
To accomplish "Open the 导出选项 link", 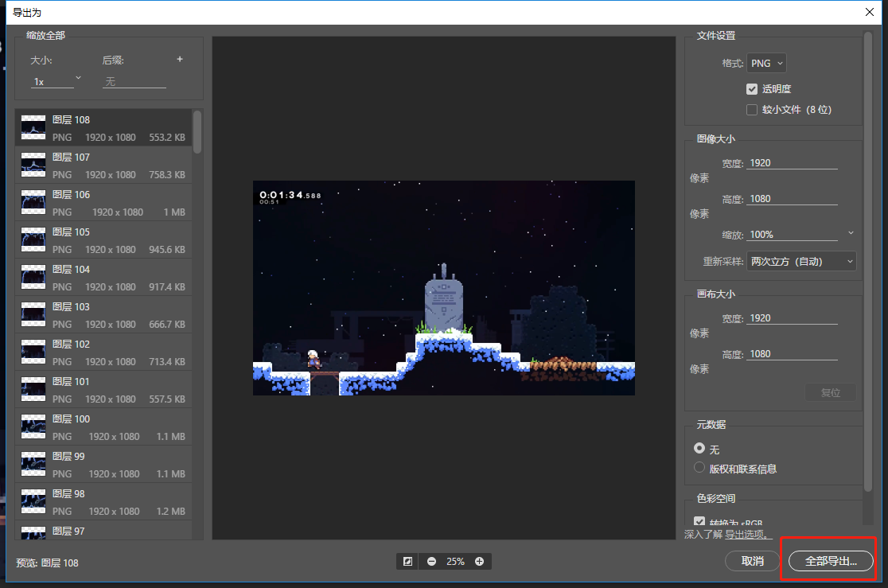I will coord(747,534).
